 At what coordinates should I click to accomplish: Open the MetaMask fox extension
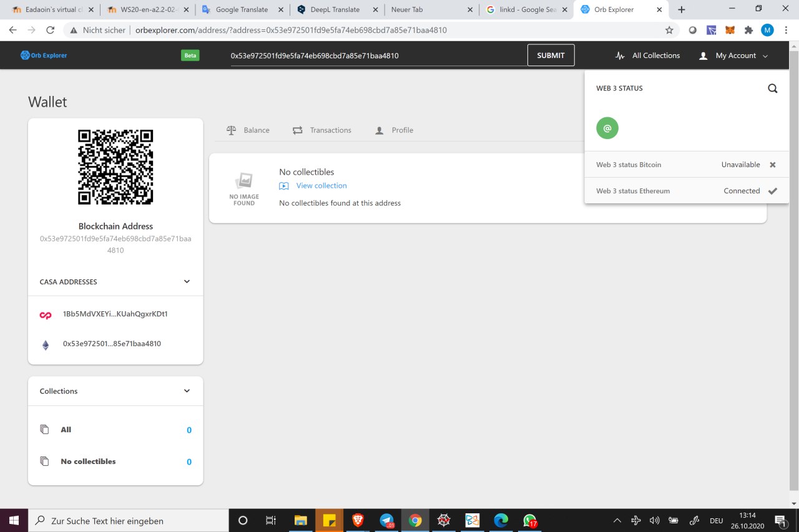tap(730, 30)
